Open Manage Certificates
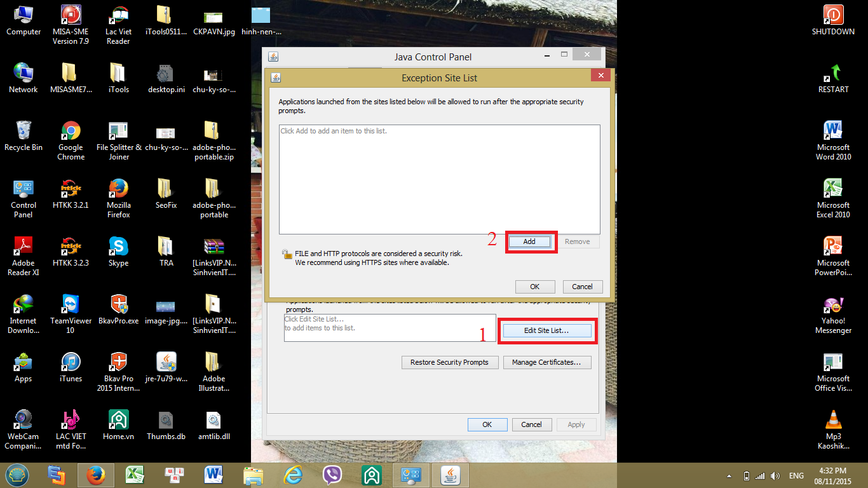This screenshot has height=488, width=868. [546, 362]
